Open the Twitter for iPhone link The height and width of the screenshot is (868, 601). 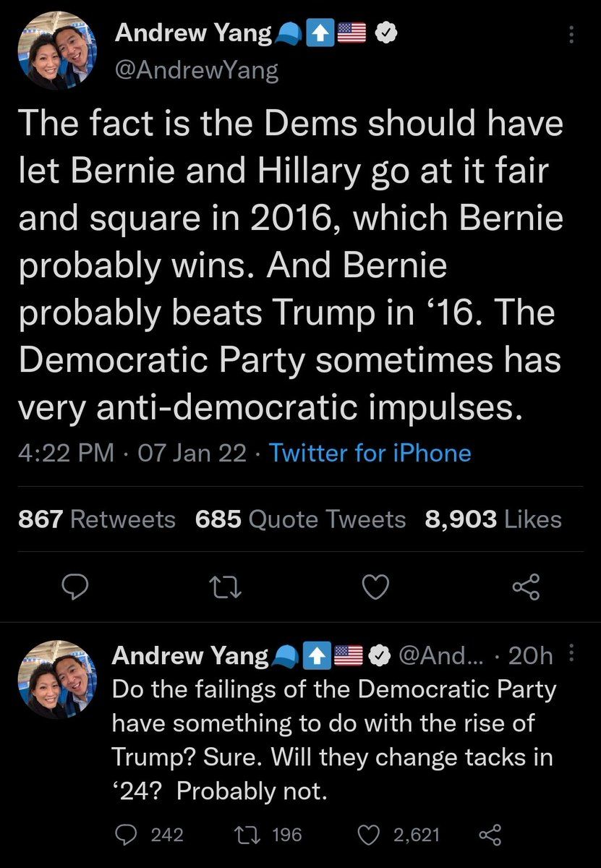[x=370, y=454]
